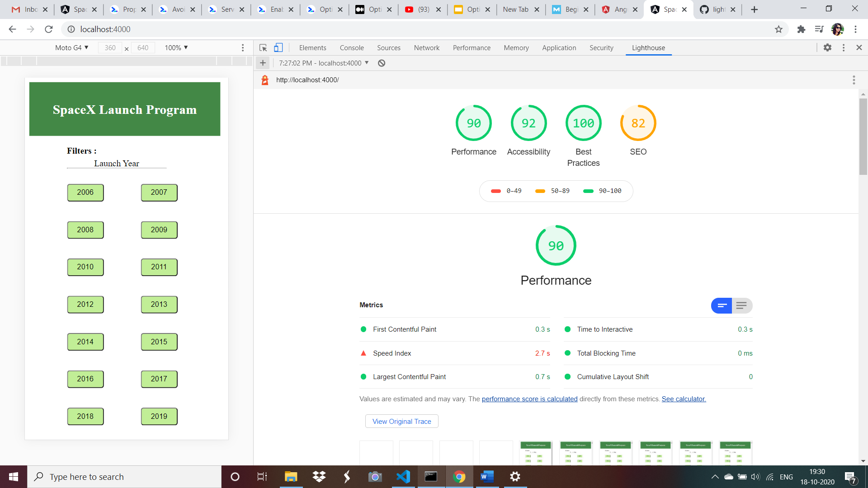Click the clear audits icon next to the report dropdown
Viewport: 868px width, 488px height.
[x=381, y=63]
